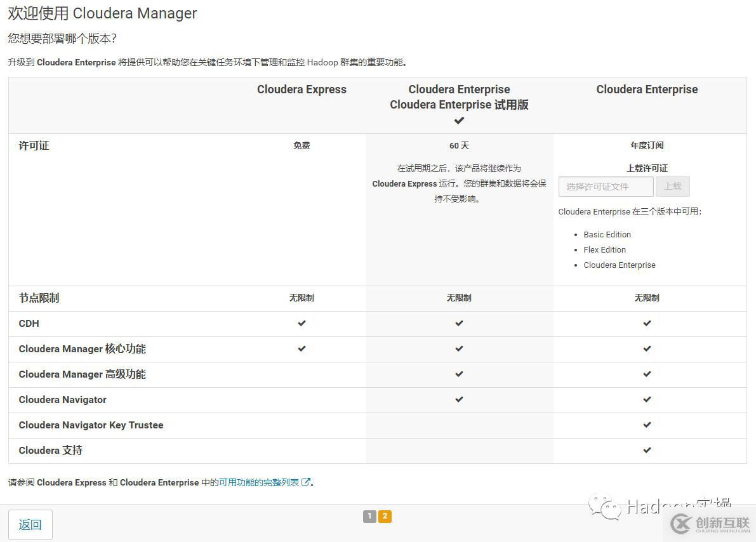The width and height of the screenshot is (756, 542).
Task: Open the 可用功能的完整列表 link
Action: tap(259, 482)
